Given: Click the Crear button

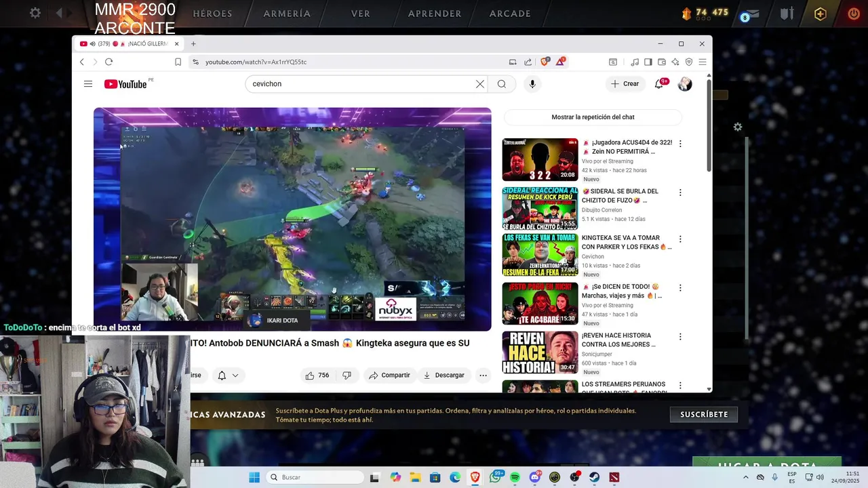Looking at the screenshot, I should pyautogui.click(x=625, y=84).
